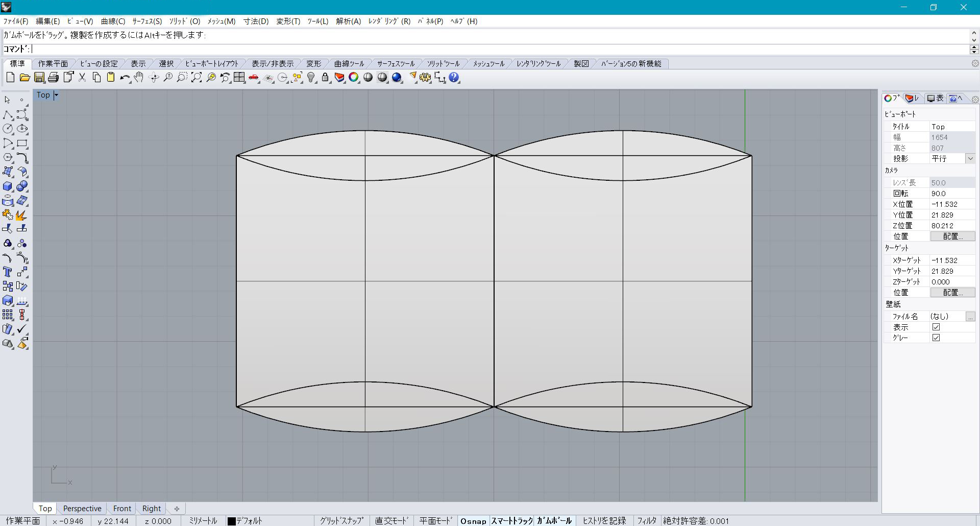Select the Rotate View tool
The image size is (980, 526).
153,78
